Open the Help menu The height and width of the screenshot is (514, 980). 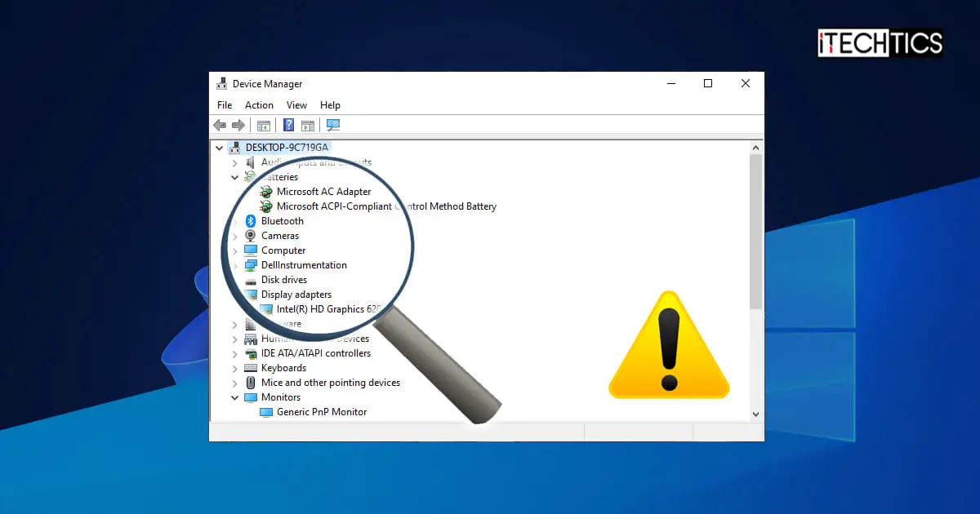click(x=330, y=105)
